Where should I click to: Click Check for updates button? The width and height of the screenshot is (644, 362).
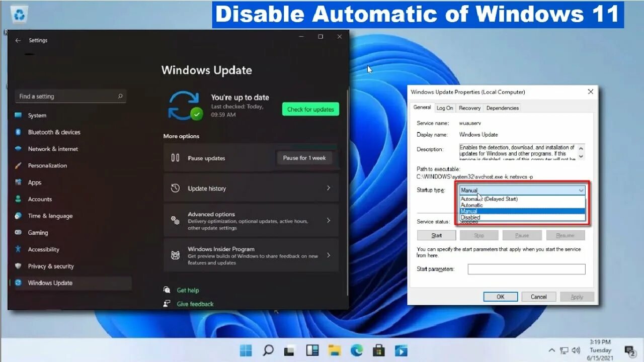[310, 109]
